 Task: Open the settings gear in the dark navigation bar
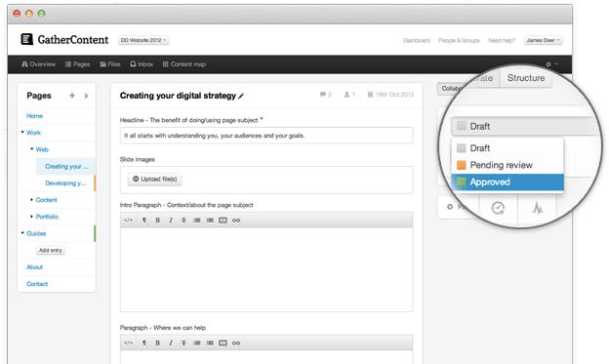[548, 64]
